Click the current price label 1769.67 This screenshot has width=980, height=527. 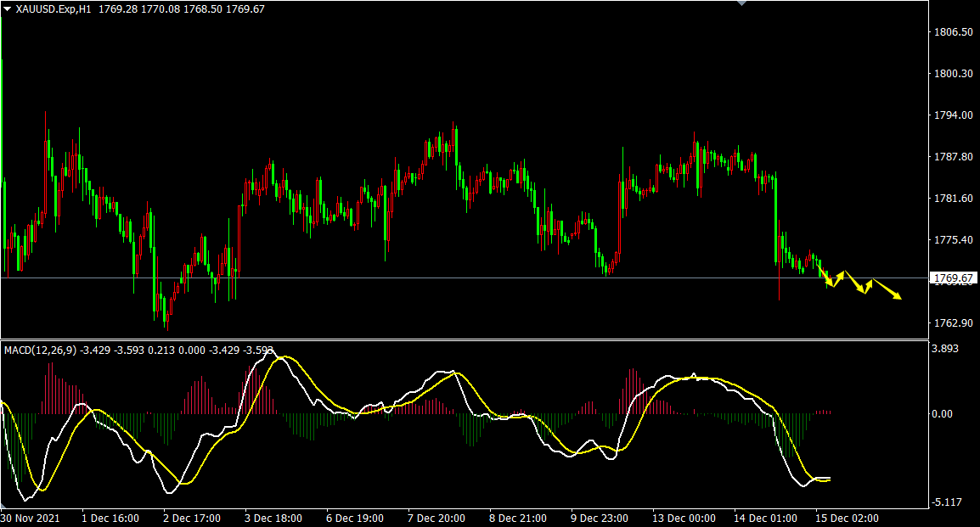click(x=954, y=278)
